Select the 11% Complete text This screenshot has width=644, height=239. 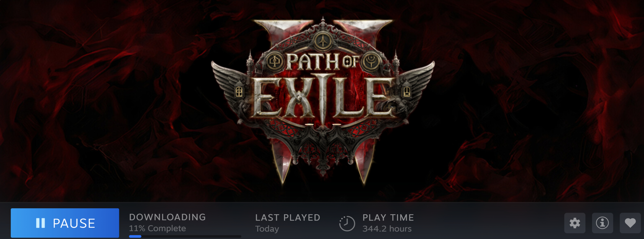coord(157,228)
